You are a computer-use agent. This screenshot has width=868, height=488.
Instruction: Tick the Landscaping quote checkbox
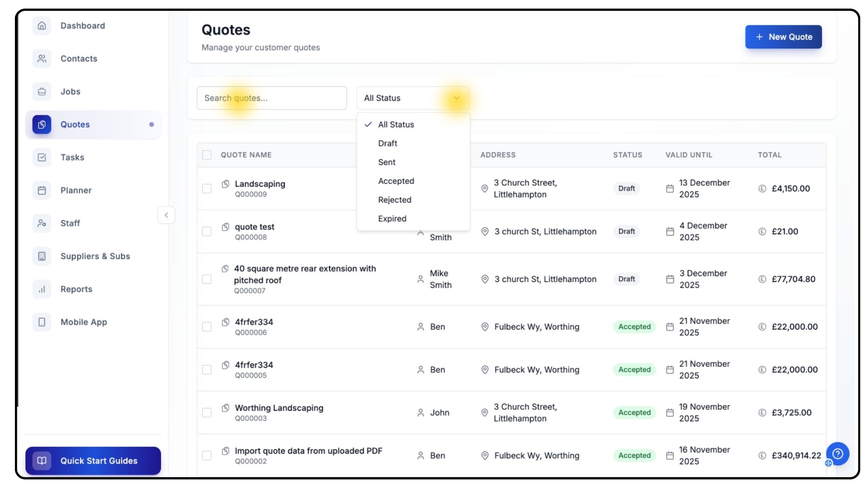(x=207, y=188)
